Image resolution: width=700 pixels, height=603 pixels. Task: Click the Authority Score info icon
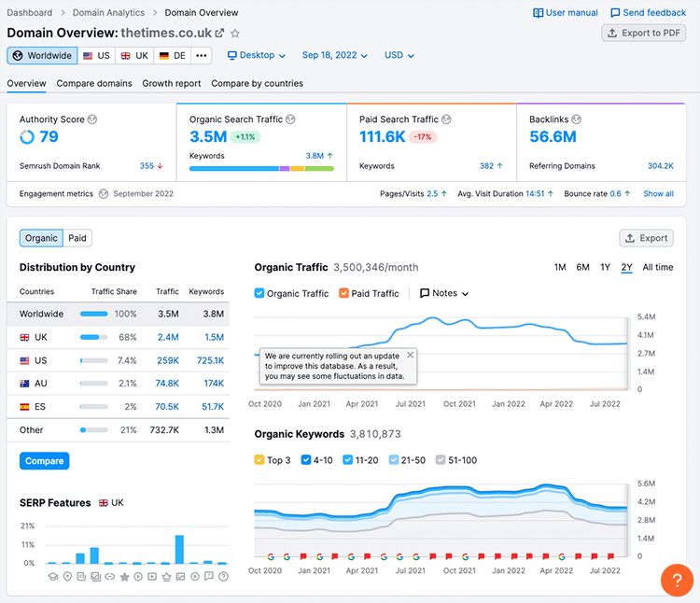[x=92, y=119]
